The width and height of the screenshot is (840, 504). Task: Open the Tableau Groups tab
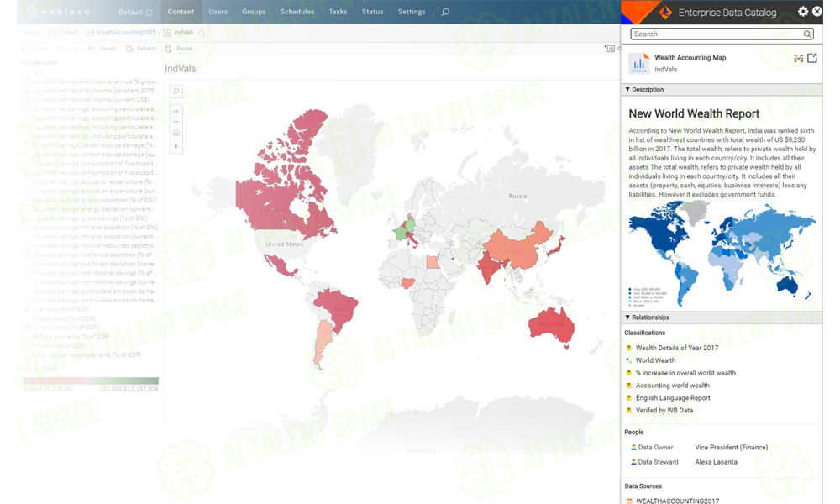(x=254, y=12)
